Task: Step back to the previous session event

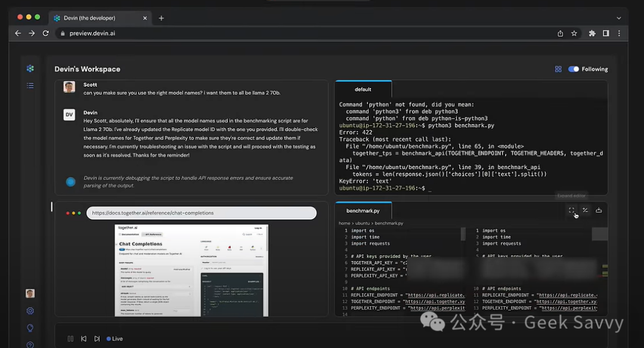Action: point(84,338)
